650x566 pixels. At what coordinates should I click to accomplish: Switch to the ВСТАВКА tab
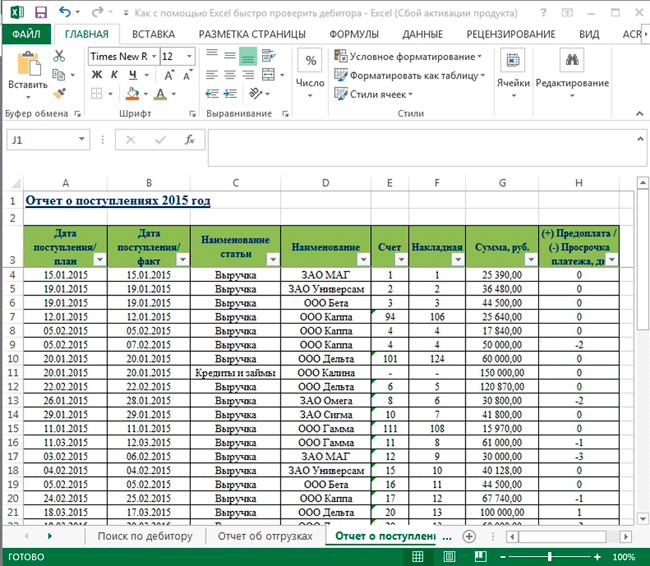coord(153,34)
